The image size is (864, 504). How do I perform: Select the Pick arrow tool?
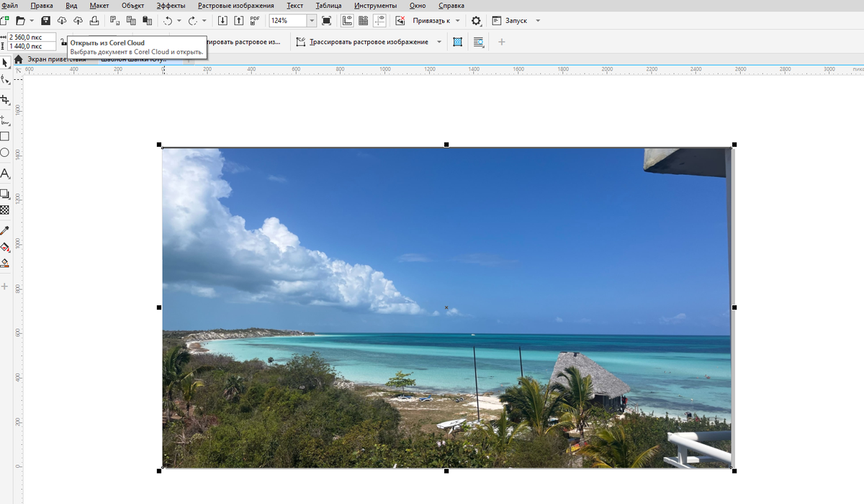coord(4,63)
